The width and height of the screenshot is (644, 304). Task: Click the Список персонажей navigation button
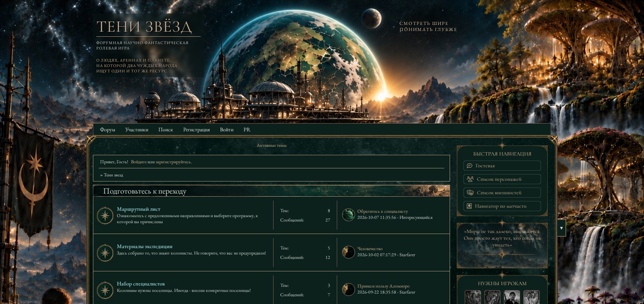[x=502, y=179]
